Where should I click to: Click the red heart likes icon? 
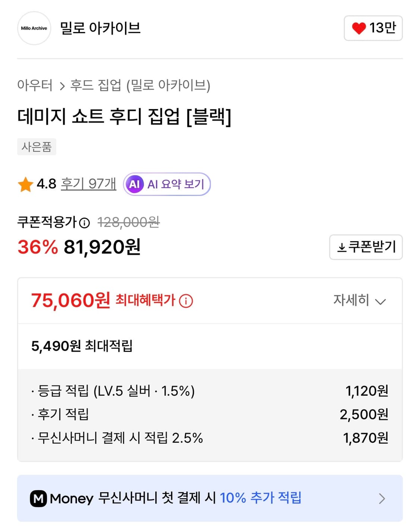pos(359,28)
